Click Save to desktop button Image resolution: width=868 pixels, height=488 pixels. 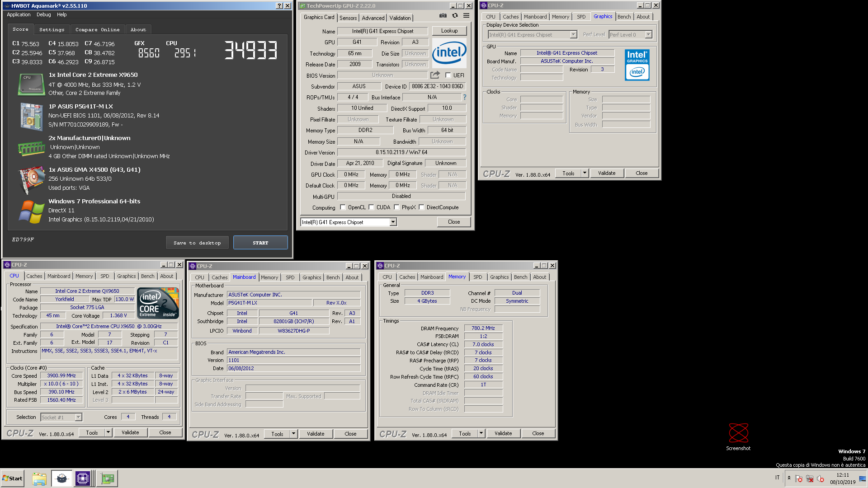pos(197,243)
